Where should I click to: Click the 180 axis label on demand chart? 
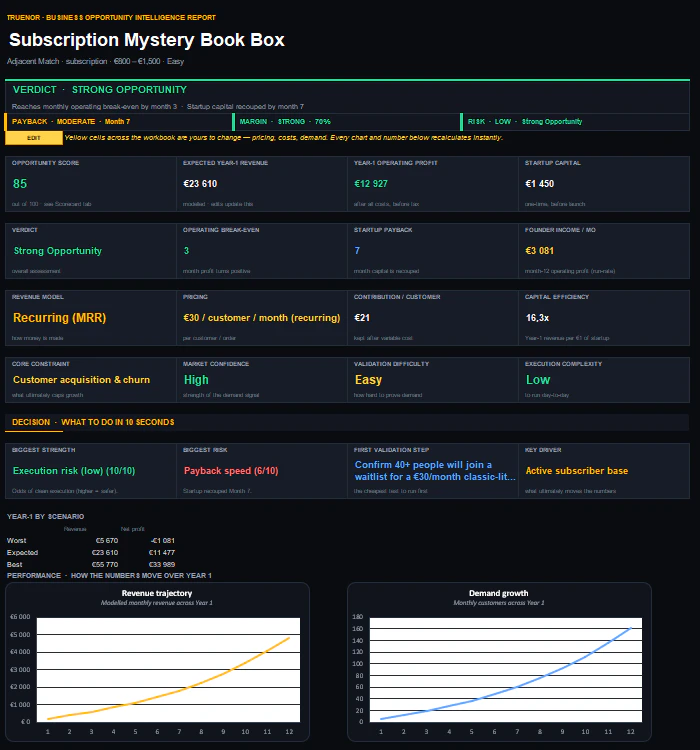click(357, 617)
